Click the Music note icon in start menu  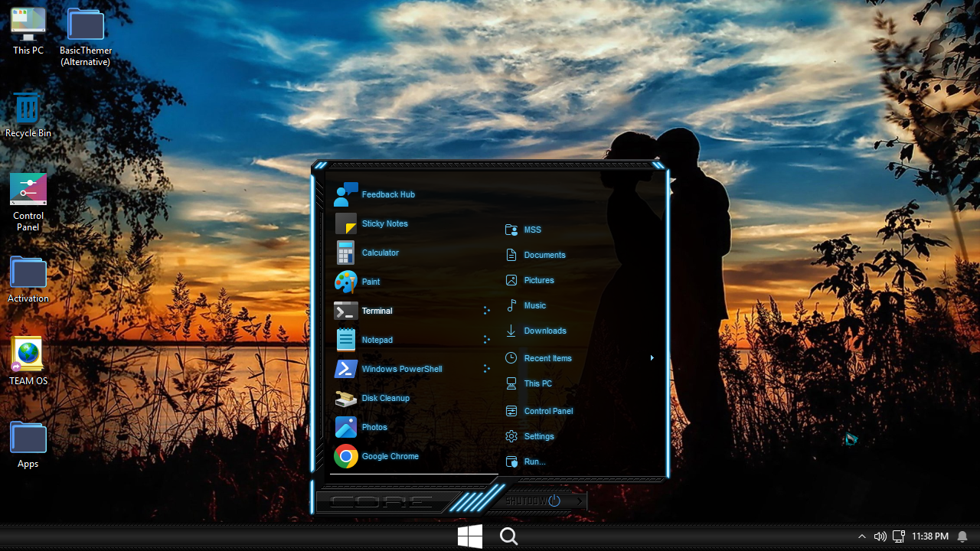coord(511,305)
